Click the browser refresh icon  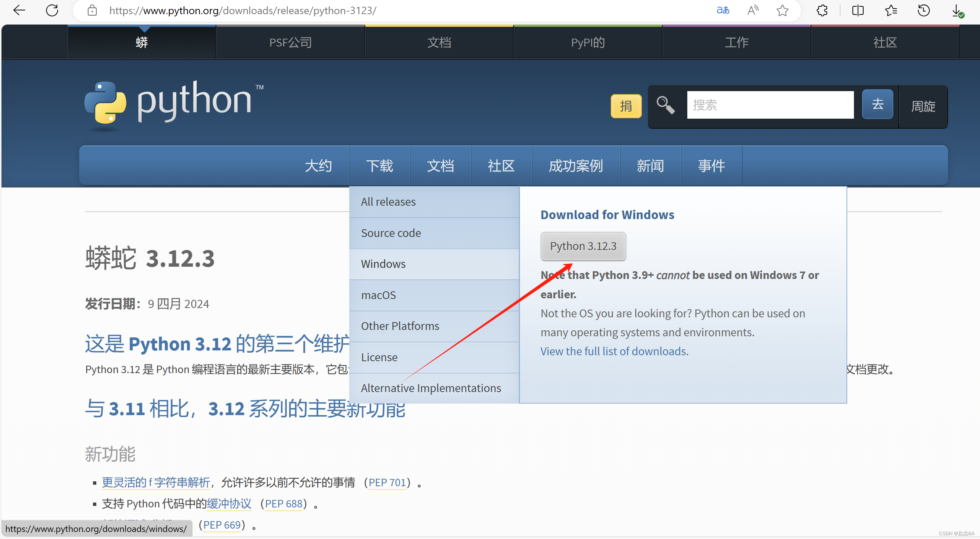(x=52, y=10)
